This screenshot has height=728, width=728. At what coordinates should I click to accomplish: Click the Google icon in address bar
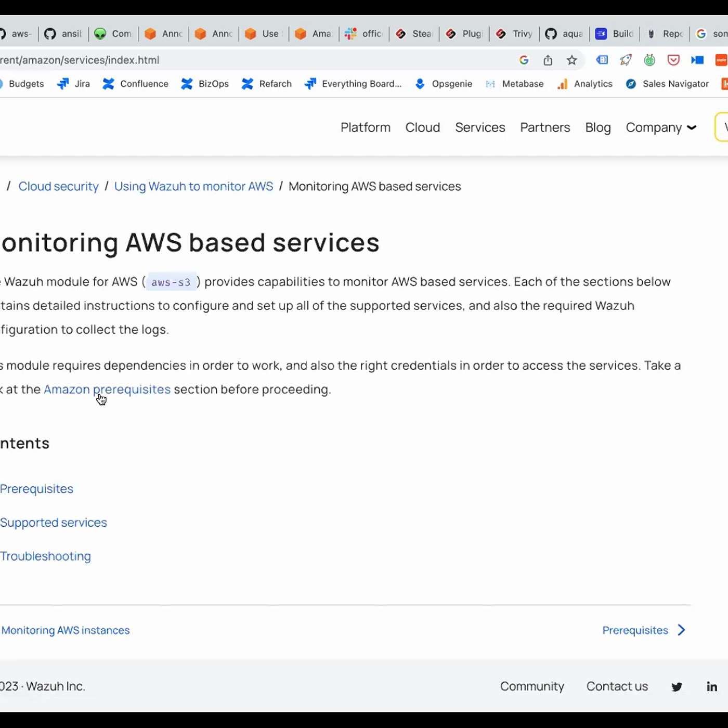point(524,60)
